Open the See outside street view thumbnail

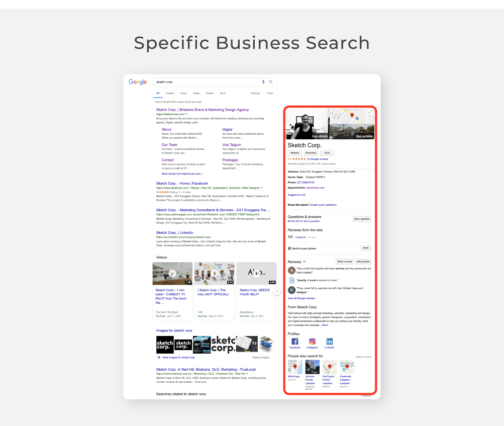(x=352, y=132)
